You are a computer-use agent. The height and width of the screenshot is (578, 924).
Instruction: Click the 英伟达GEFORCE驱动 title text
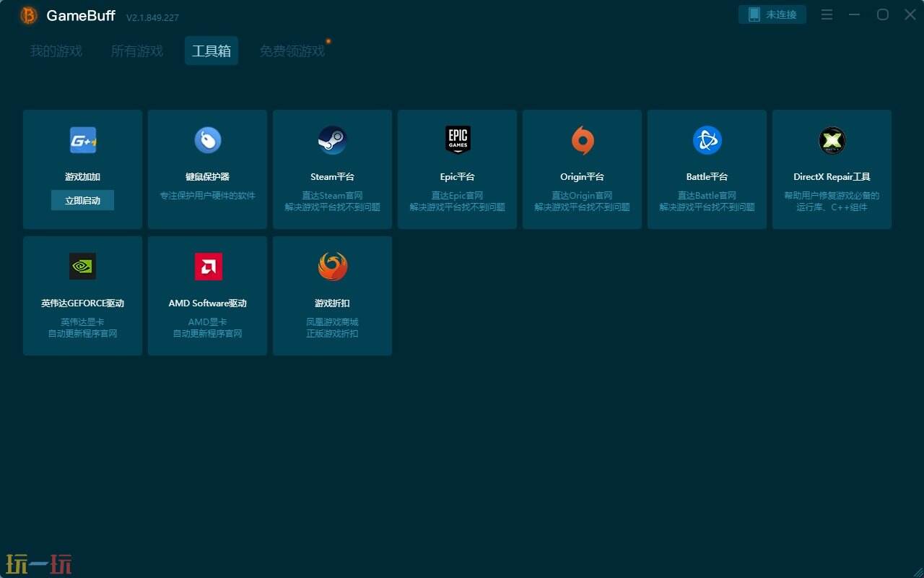[x=83, y=303]
